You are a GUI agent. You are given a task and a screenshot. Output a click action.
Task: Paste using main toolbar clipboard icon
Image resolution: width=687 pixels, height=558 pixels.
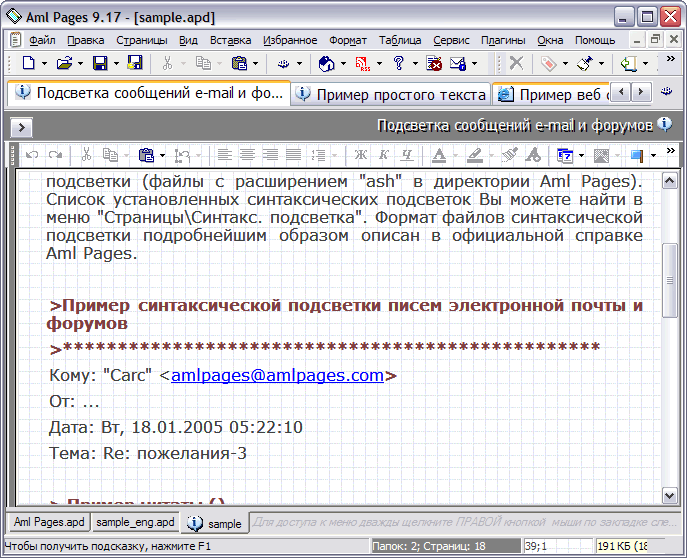[x=239, y=63]
